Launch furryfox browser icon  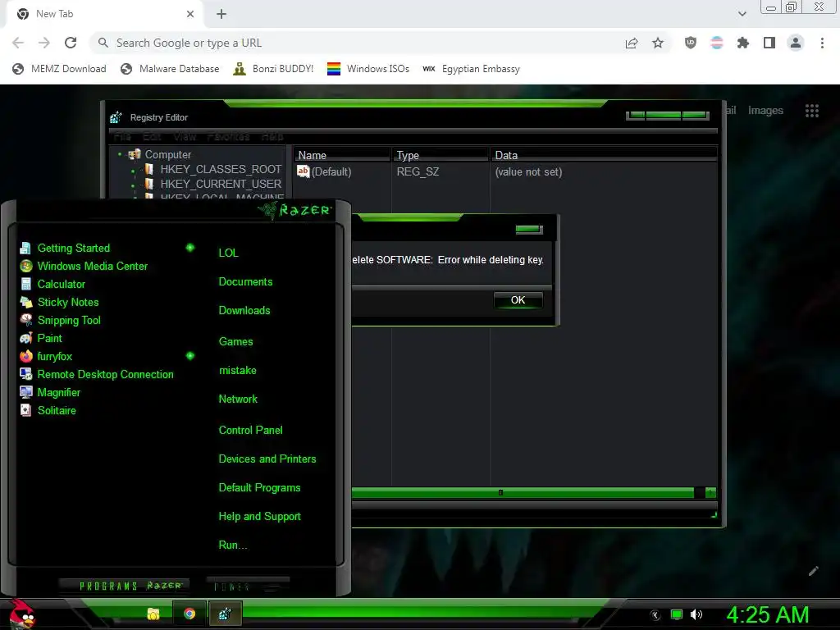point(25,356)
